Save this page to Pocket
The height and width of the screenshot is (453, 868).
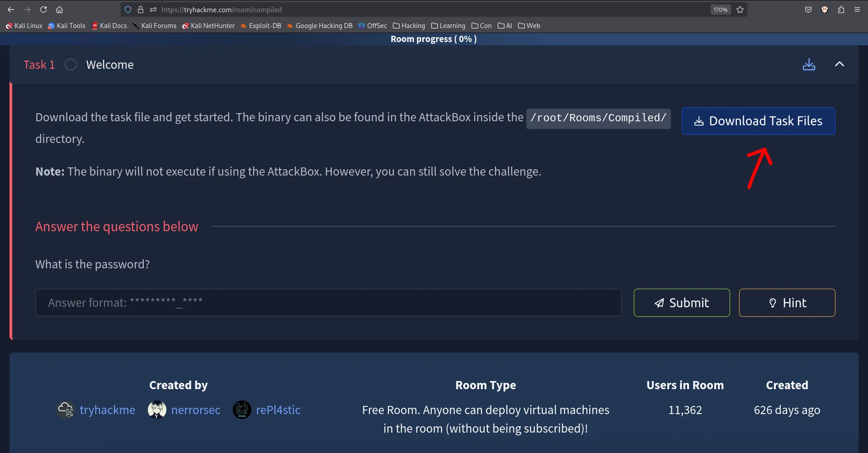[x=808, y=10]
